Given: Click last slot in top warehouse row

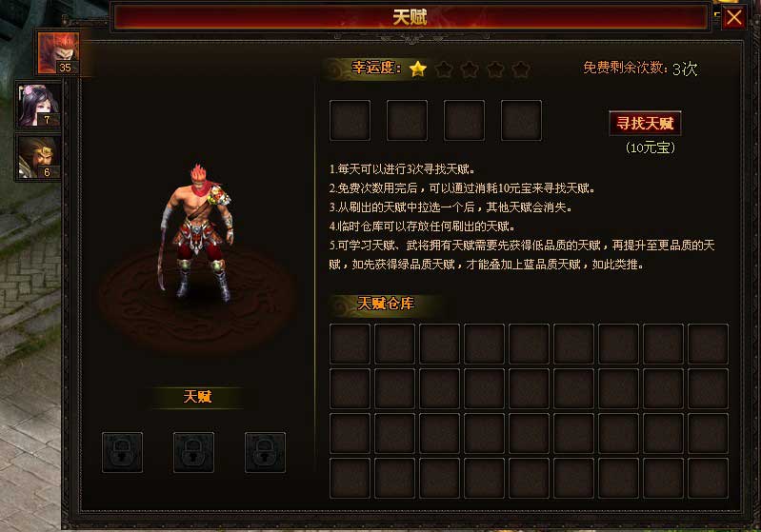Looking at the screenshot, I should pyautogui.click(x=708, y=344).
